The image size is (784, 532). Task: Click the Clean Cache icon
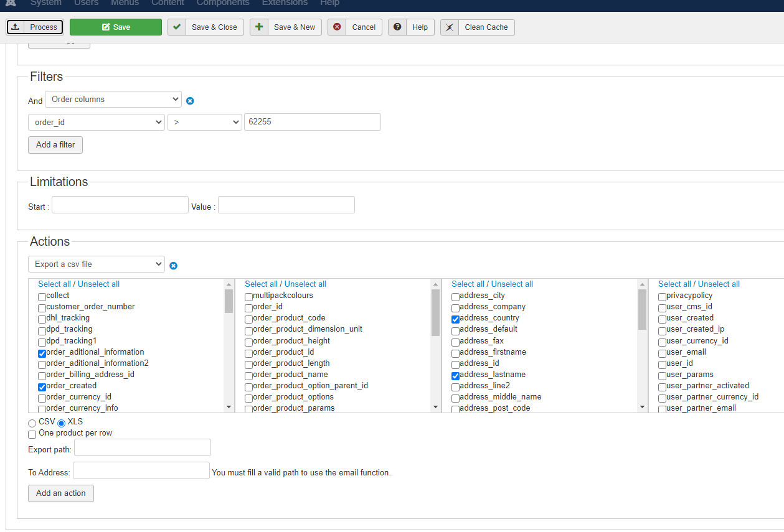point(450,27)
